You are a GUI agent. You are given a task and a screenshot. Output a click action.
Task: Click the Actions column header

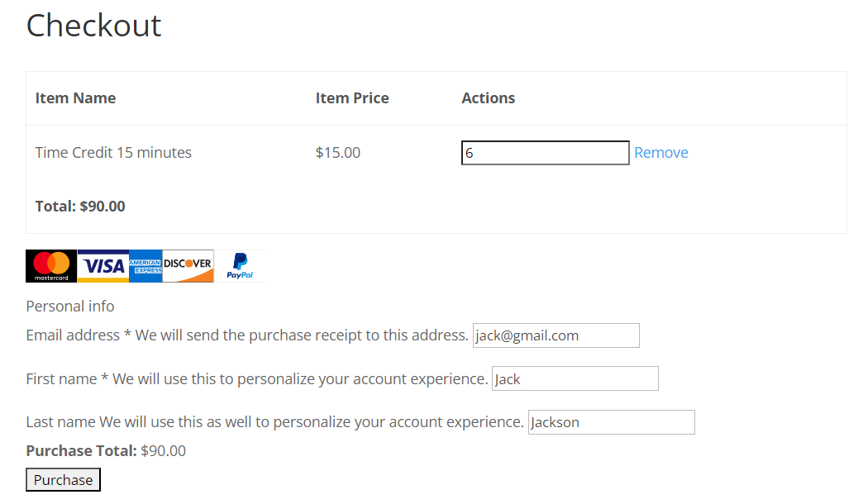click(488, 98)
